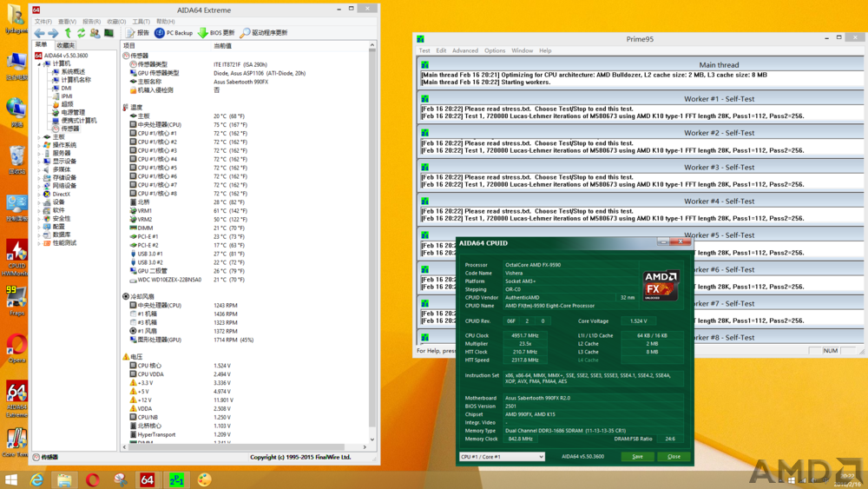Screen dimensions: 868x489
Task: Click BIOS 更新 in the toolbar
Action: pos(216,33)
